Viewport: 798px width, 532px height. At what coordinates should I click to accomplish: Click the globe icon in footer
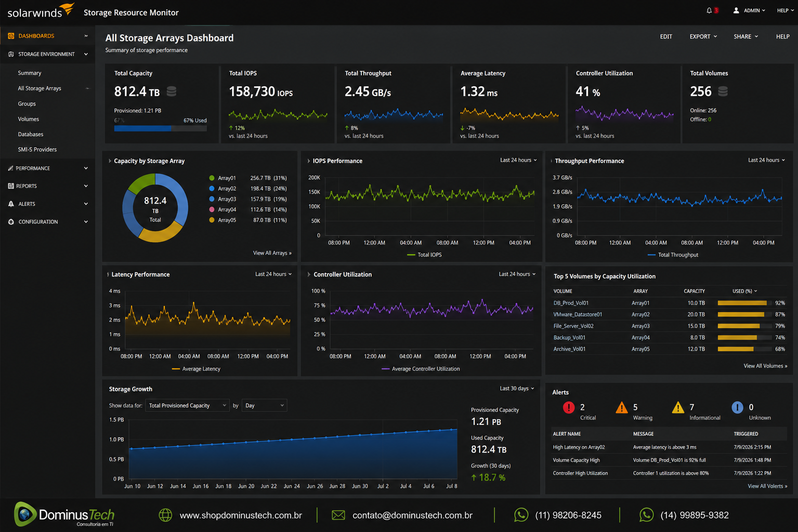[165, 515]
